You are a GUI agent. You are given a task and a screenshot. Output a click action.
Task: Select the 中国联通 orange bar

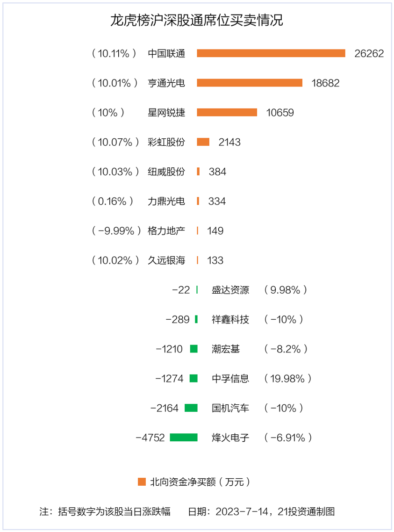[x=271, y=53]
